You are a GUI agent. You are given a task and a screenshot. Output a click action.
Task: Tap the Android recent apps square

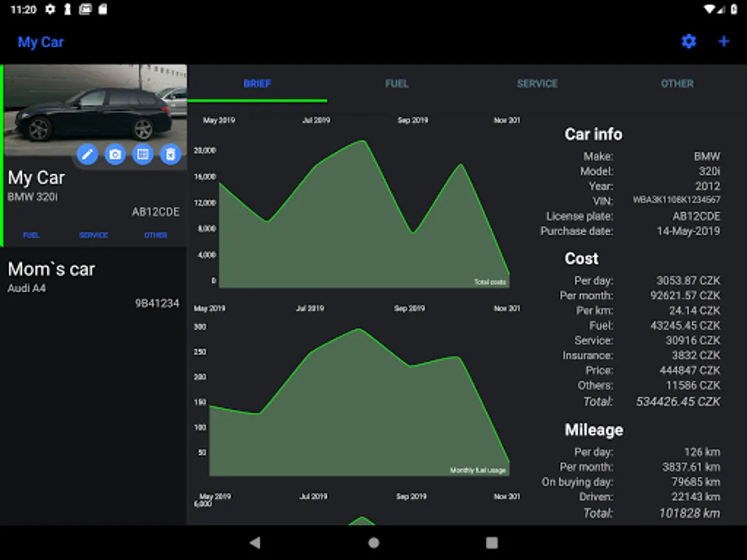point(492,543)
